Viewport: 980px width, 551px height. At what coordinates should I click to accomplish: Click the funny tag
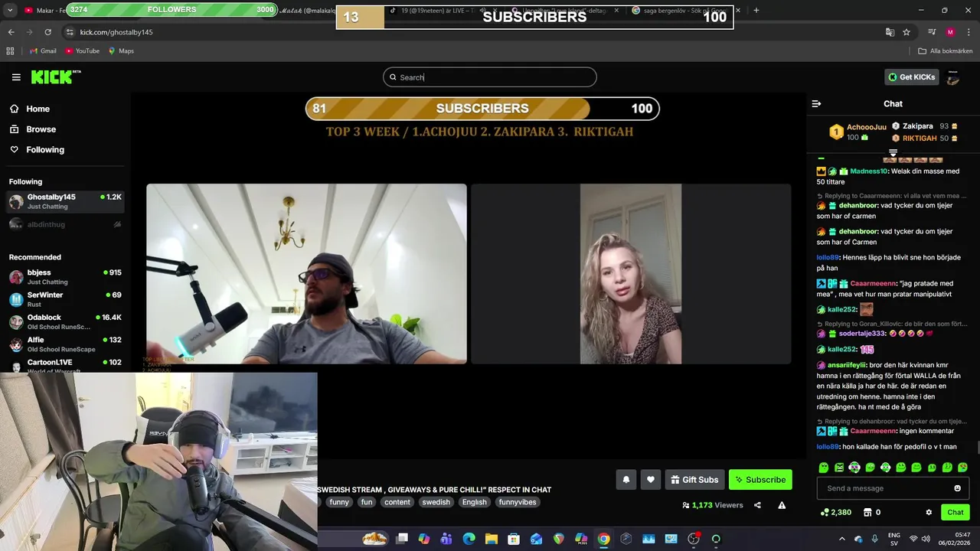coord(339,502)
